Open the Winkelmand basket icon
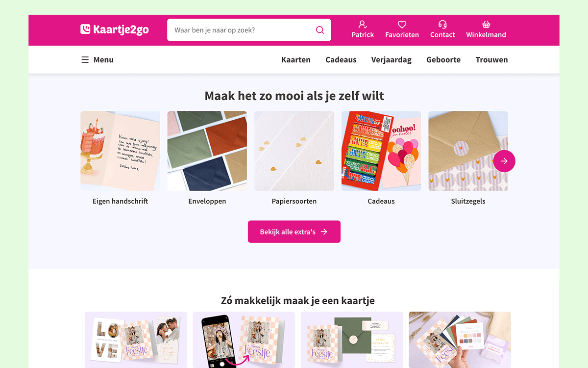 [x=486, y=25]
